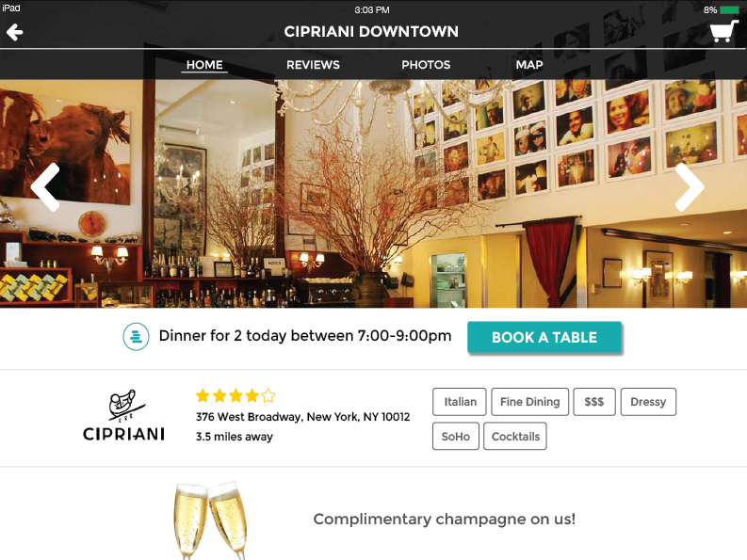Click the Book a Table button

coord(544,337)
